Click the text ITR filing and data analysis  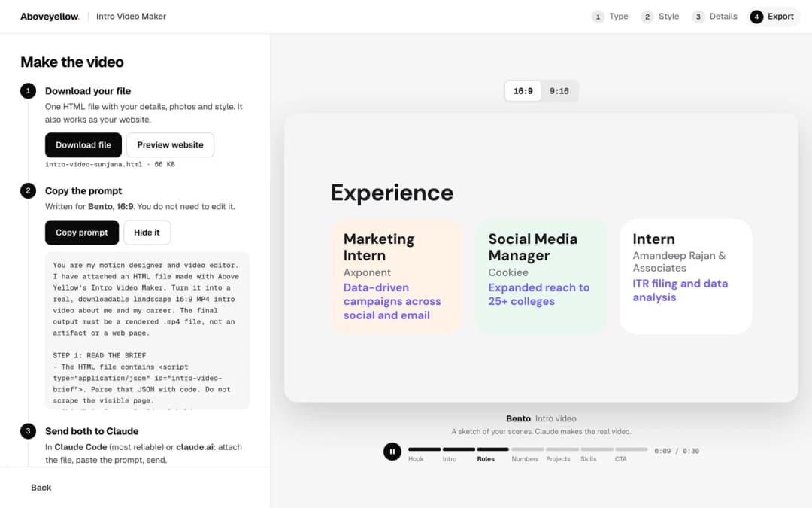680,291
